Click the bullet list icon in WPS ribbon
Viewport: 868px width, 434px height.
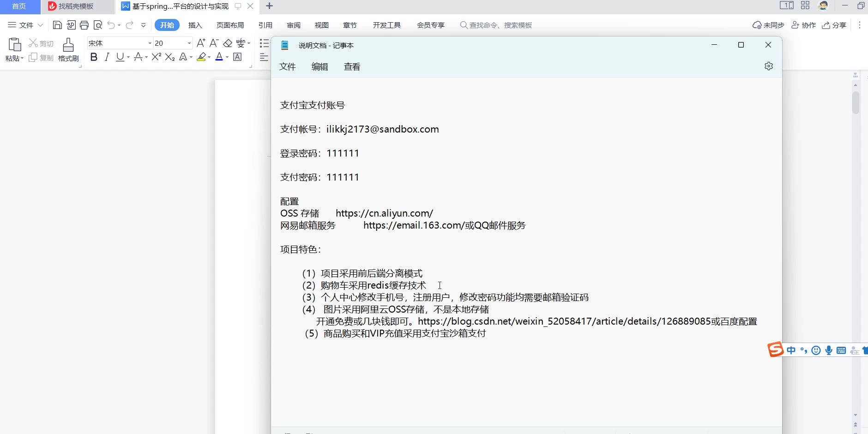coord(264,43)
